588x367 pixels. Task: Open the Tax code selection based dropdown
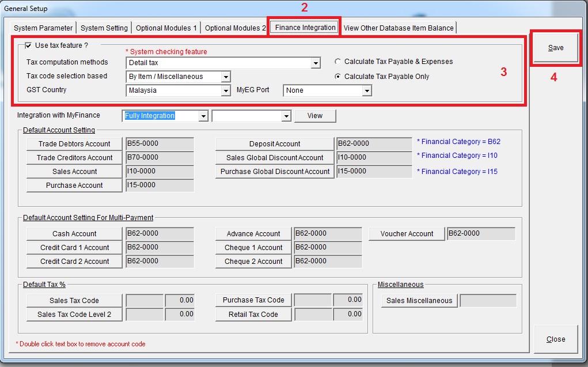[226, 77]
